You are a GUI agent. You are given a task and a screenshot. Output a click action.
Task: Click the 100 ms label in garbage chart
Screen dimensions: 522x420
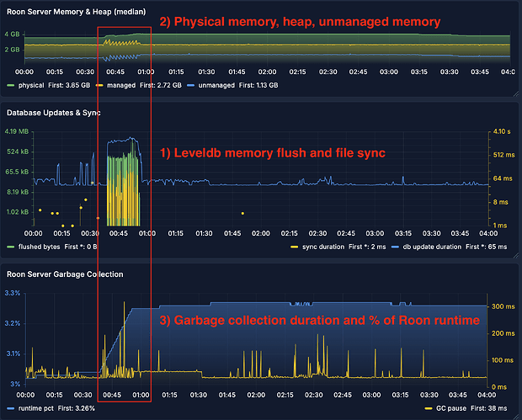[503, 360]
